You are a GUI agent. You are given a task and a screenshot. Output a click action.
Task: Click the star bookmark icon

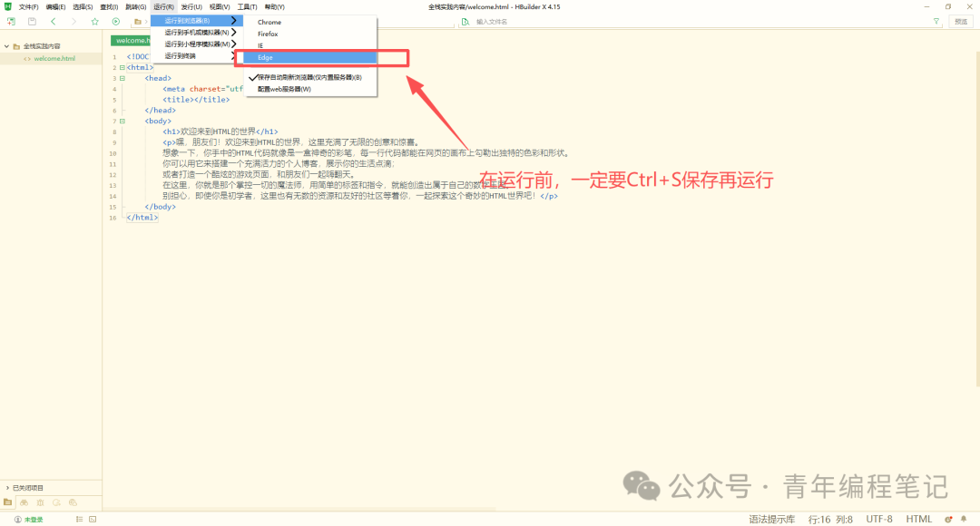pos(95,21)
